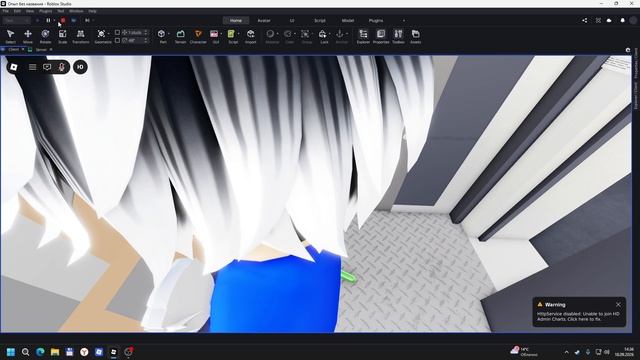Open the Help menu
Viewport: 640px width, 360px height.
coord(93,11)
